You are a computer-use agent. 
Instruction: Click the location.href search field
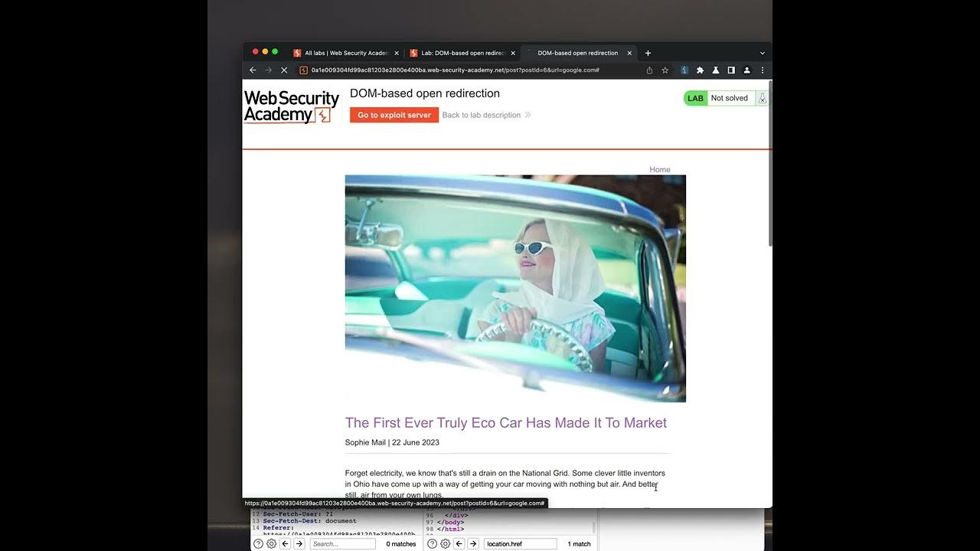[520, 543]
